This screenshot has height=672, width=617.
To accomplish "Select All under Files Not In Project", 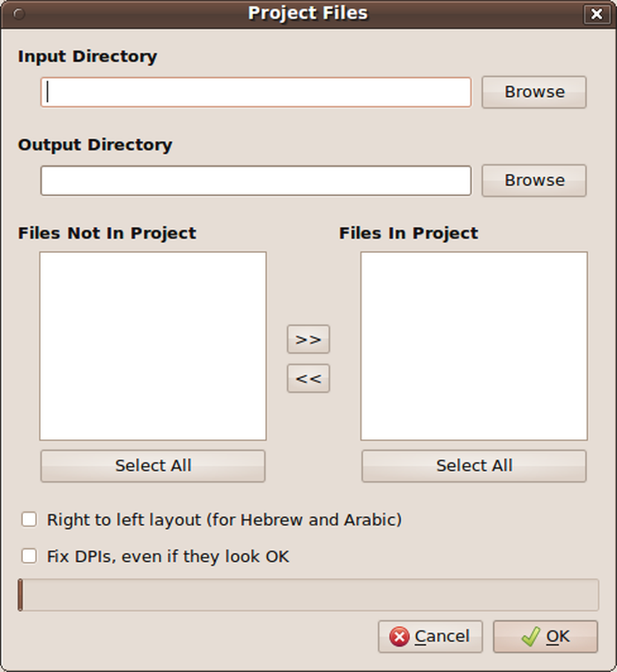I will (x=153, y=466).
